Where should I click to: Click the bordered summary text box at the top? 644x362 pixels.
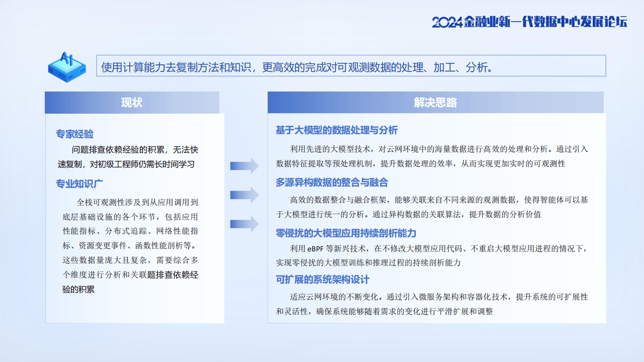[x=350, y=66]
